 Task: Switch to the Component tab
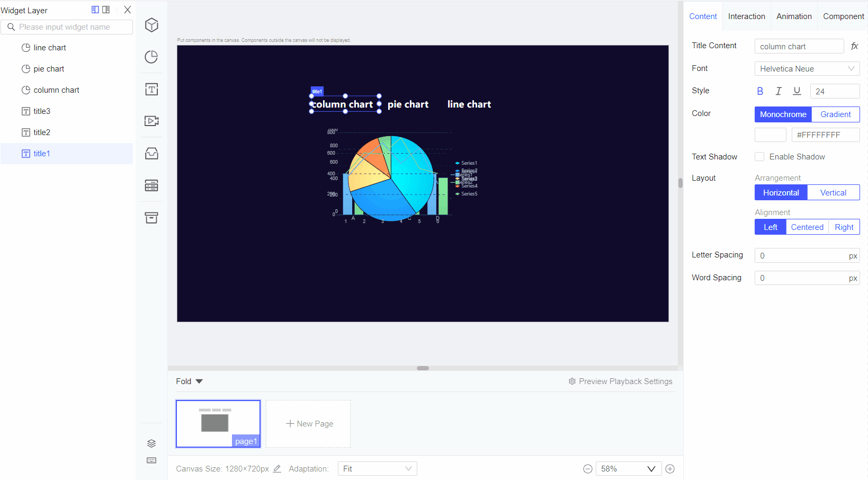pyautogui.click(x=843, y=16)
